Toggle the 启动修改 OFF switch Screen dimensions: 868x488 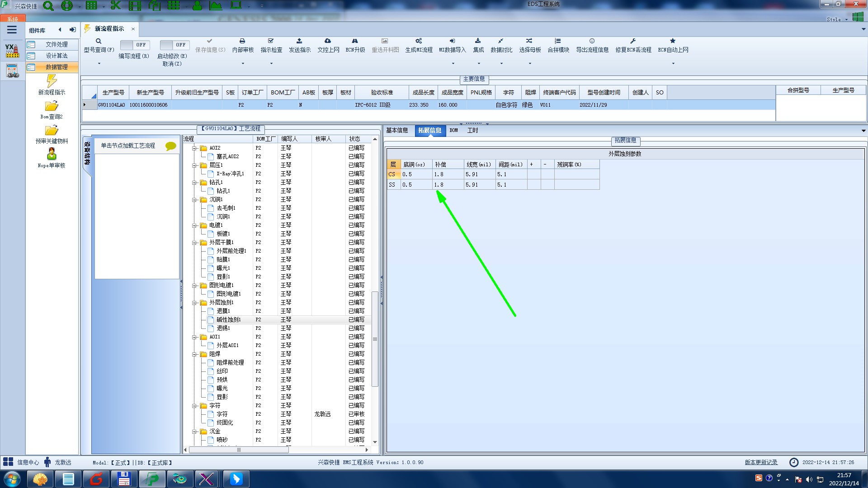click(174, 45)
